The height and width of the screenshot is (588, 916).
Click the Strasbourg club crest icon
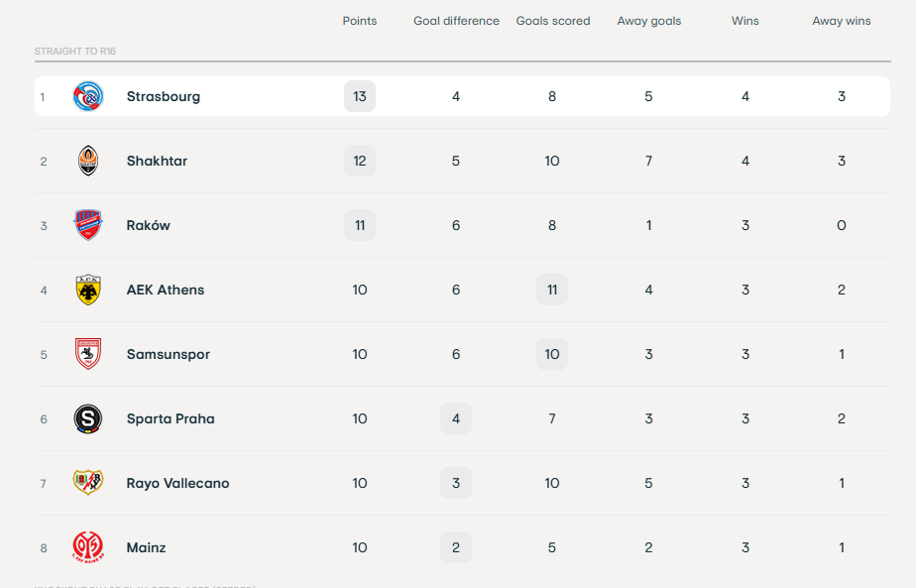(88, 96)
